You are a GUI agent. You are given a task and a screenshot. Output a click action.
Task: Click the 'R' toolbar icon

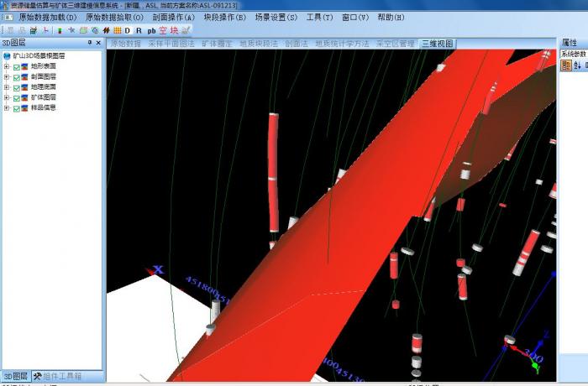(139, 30)
